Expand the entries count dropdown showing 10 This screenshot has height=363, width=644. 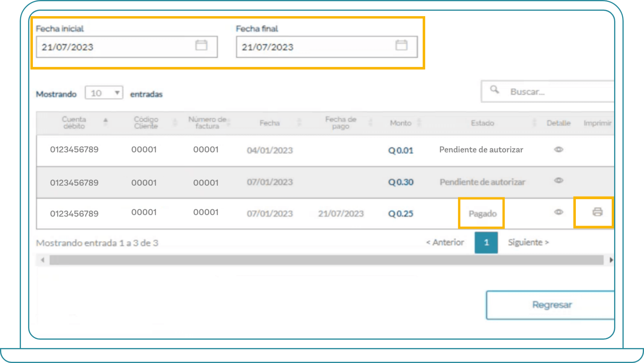click(104, 93)
